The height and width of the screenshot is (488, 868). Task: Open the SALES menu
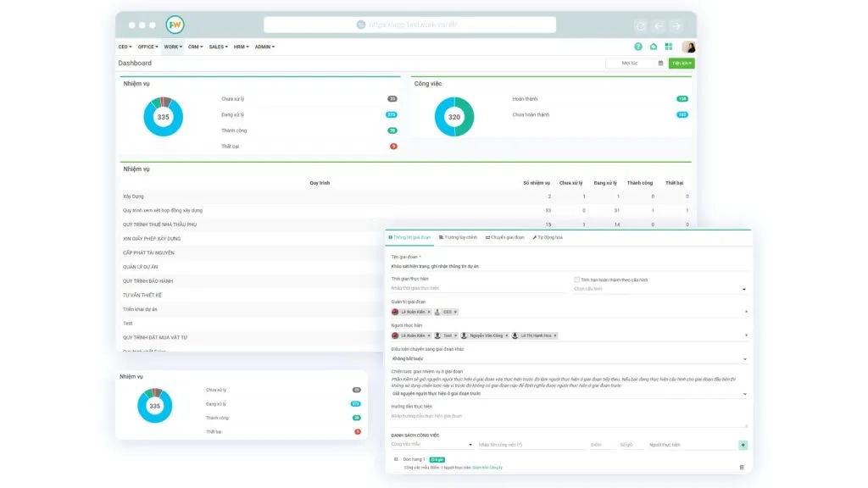218,47
